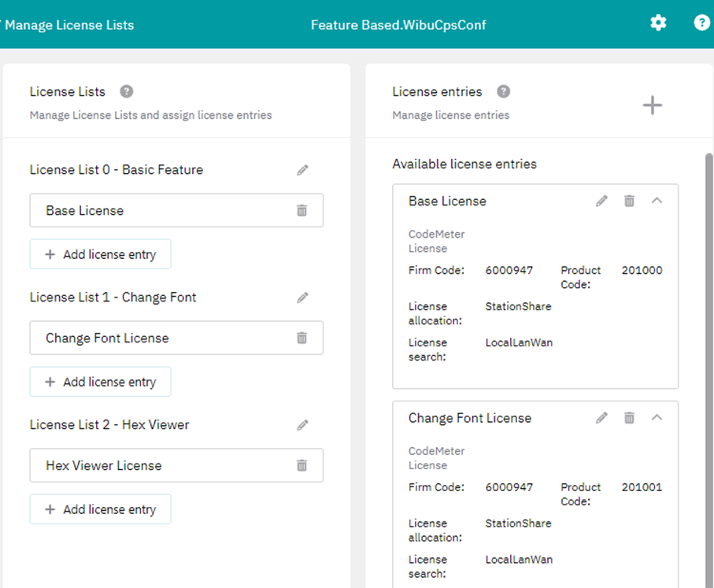The height and width of the screenshot is (588, 714).
Task: Remove Change Font License from License List 1
Action: click(302, 338)
